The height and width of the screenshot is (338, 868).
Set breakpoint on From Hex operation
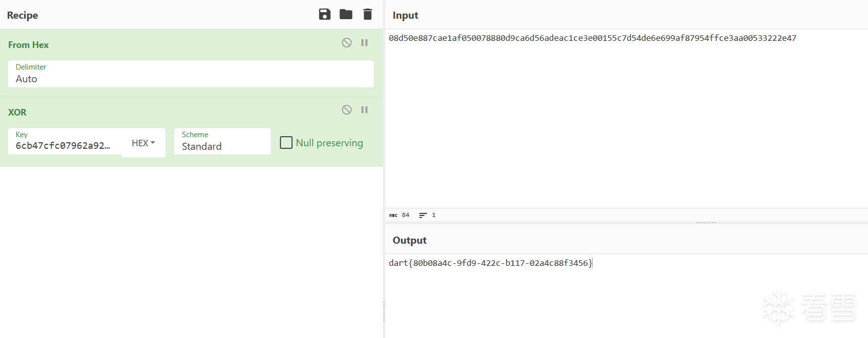(364, 43)
